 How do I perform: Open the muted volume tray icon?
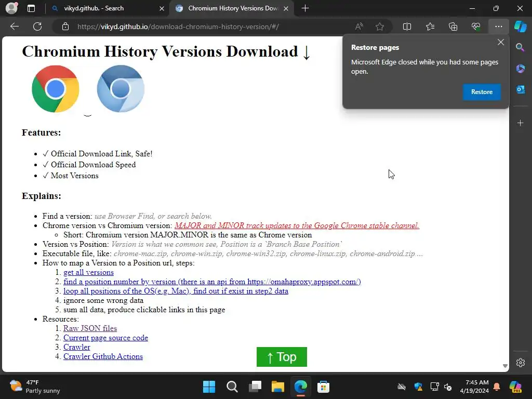[448, 387]
